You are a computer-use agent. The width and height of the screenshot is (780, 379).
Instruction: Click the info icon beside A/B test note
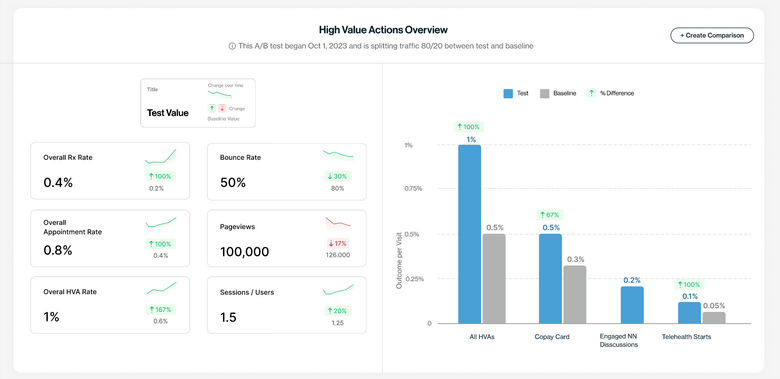tap(232, 46)
